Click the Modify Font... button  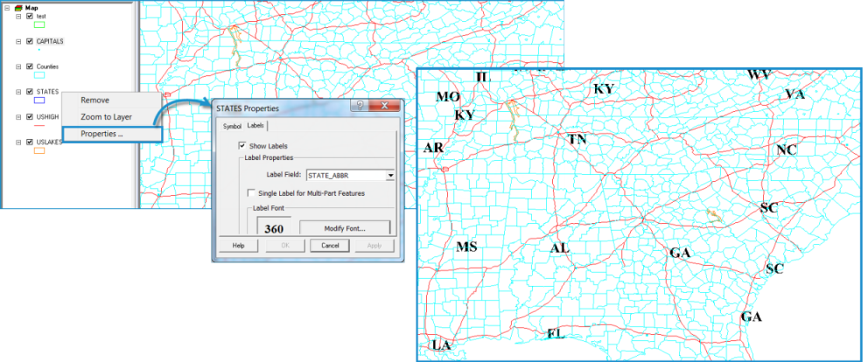[345, 227]
